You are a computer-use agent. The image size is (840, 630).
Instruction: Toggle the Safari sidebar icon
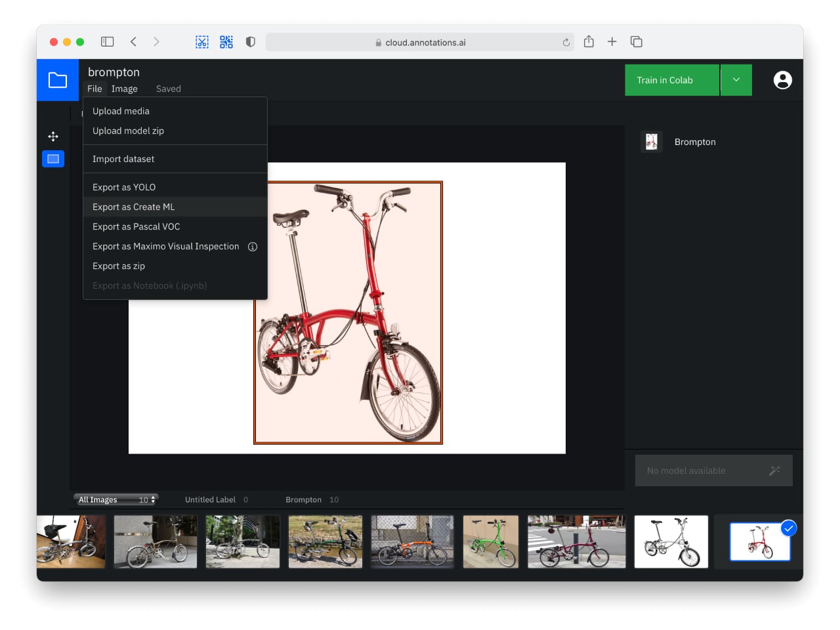(x=108, y=42)
